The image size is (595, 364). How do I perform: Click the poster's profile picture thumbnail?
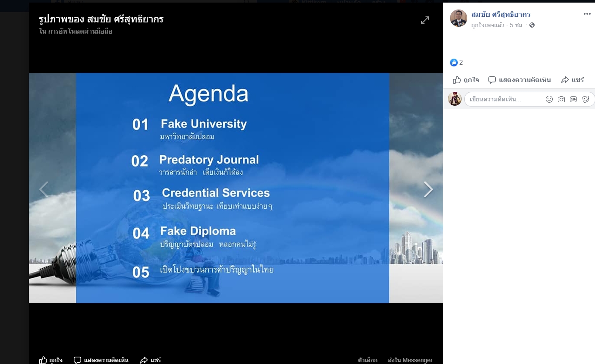458,19
